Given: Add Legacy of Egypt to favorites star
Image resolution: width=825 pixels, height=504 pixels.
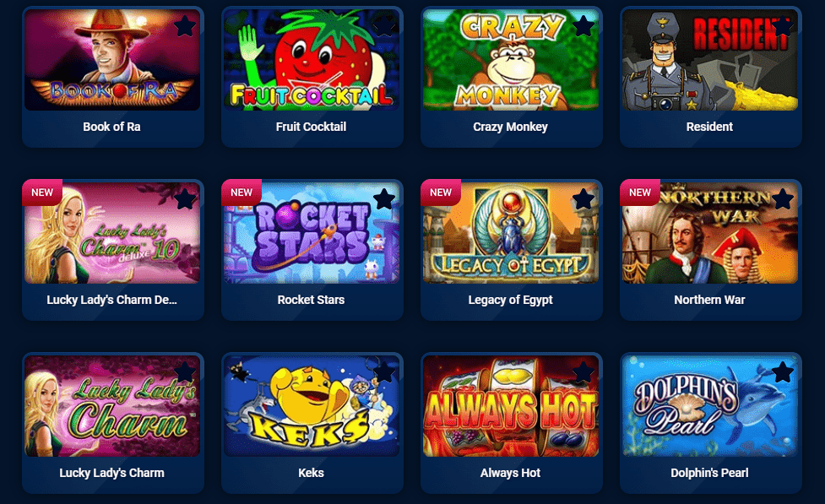Looking at the screenshot, I should 583,199.
